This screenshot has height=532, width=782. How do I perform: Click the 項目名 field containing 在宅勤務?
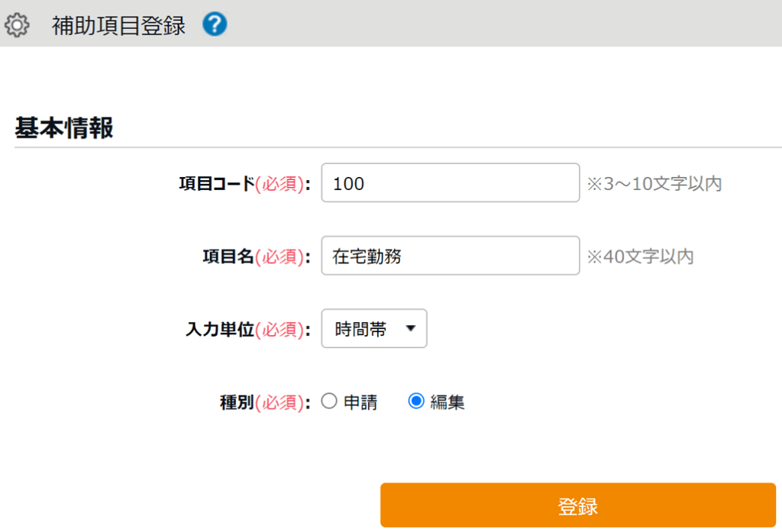click(450, 256)
